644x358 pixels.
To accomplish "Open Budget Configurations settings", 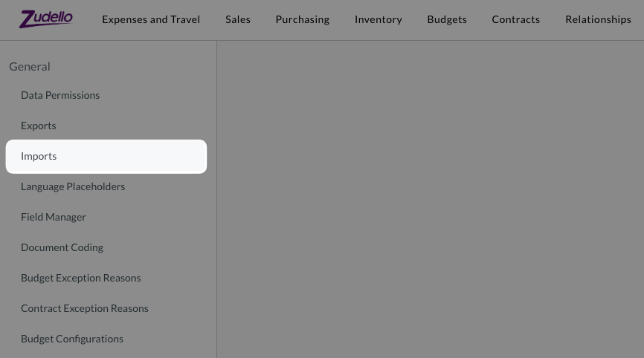I will 72,339.
